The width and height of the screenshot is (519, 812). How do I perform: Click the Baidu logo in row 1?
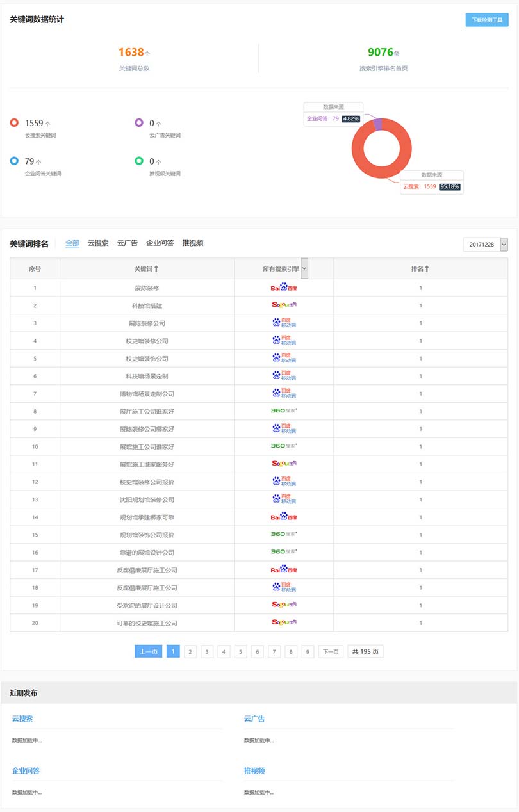284,288
